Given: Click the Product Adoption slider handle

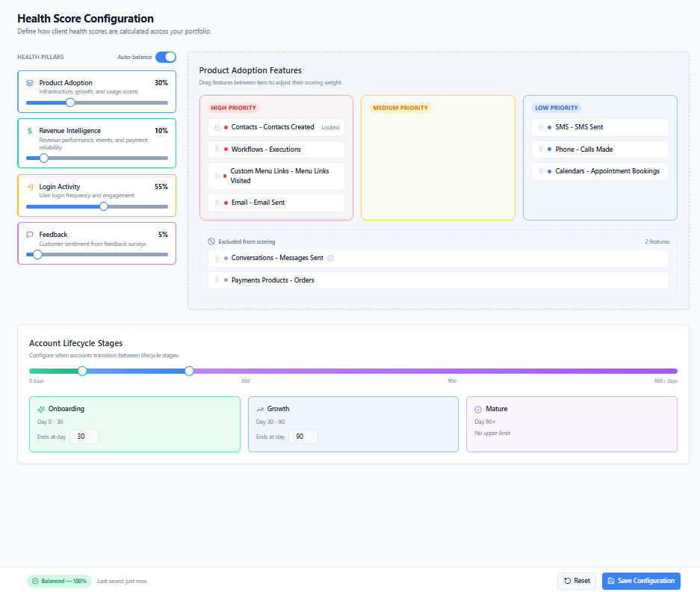Looking at the screenshot, I should [x=70, y=102].
